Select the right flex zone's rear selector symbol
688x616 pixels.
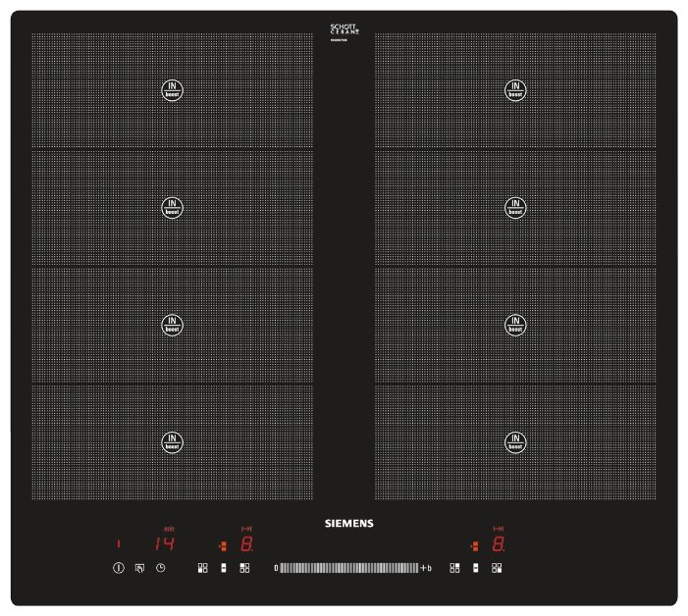pos(497,568)
